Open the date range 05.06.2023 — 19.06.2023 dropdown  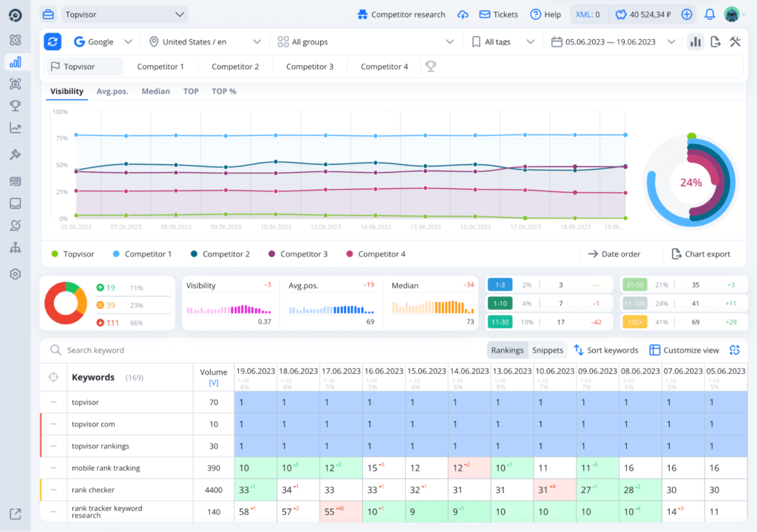(613, 41)
